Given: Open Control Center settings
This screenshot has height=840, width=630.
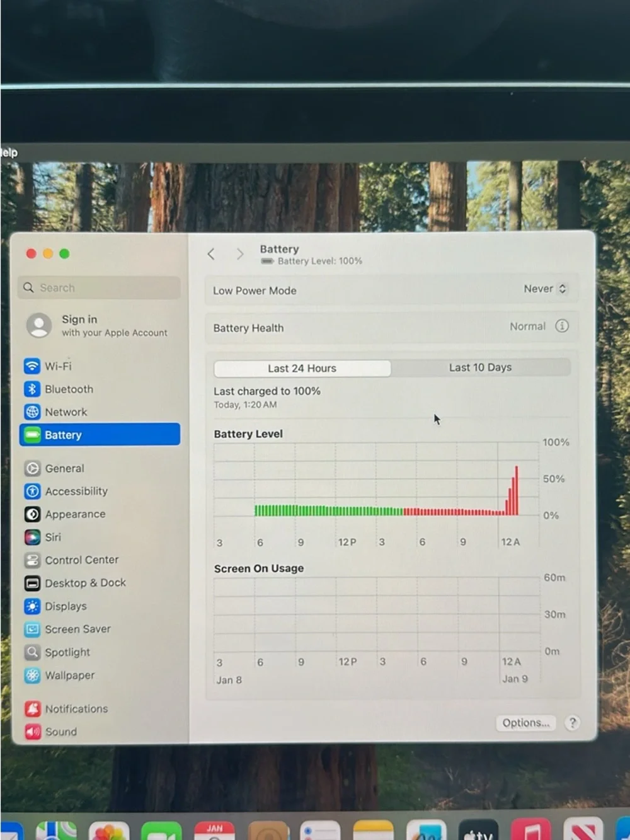Looking at the screenshot, I should point(81,560).
